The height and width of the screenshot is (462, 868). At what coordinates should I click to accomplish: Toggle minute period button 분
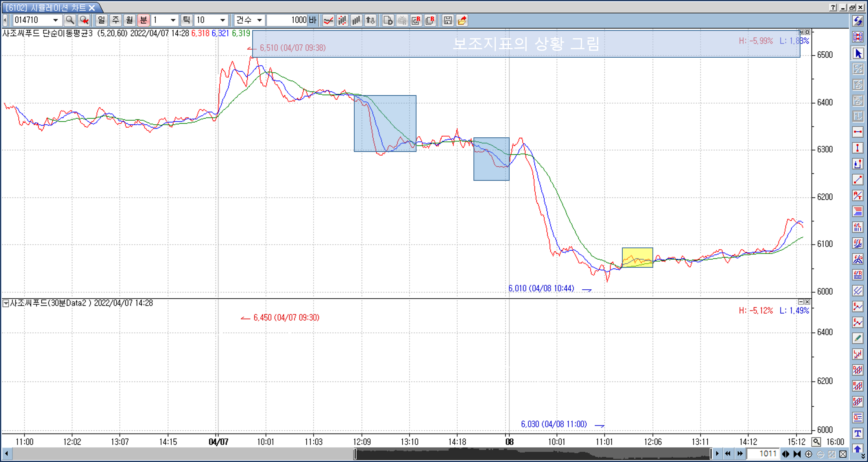click(143, 20)
